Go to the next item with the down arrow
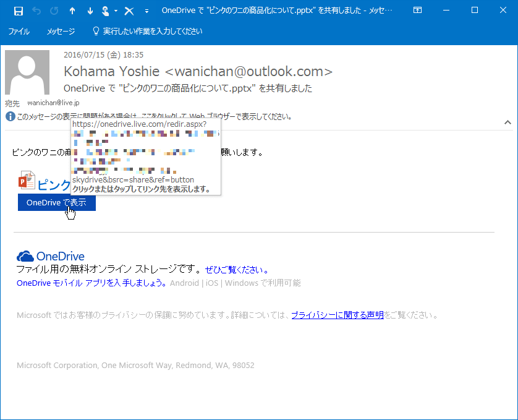The image size is (518, 420). tap(90, 11)
